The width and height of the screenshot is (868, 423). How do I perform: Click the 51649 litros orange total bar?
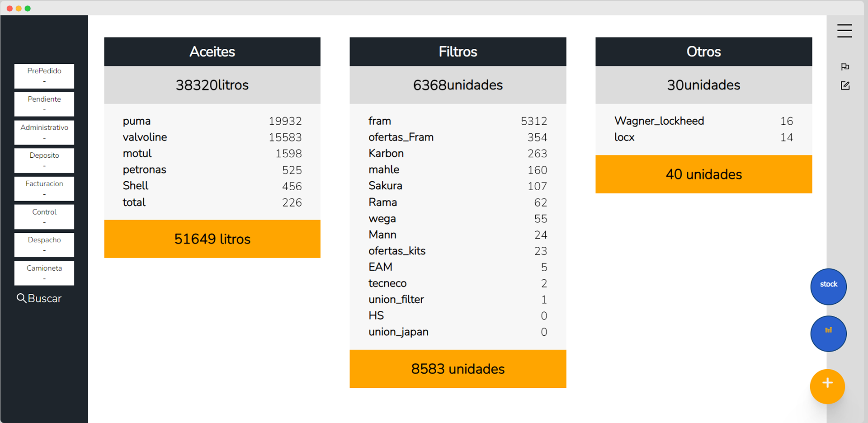pos(212,239)
